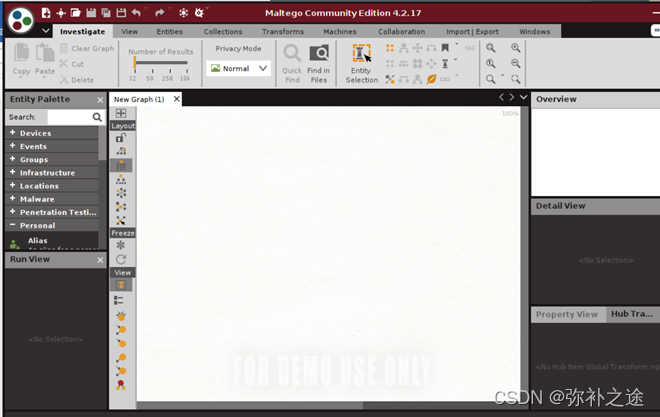Collapse the Personal category

[x=53, y=225]
